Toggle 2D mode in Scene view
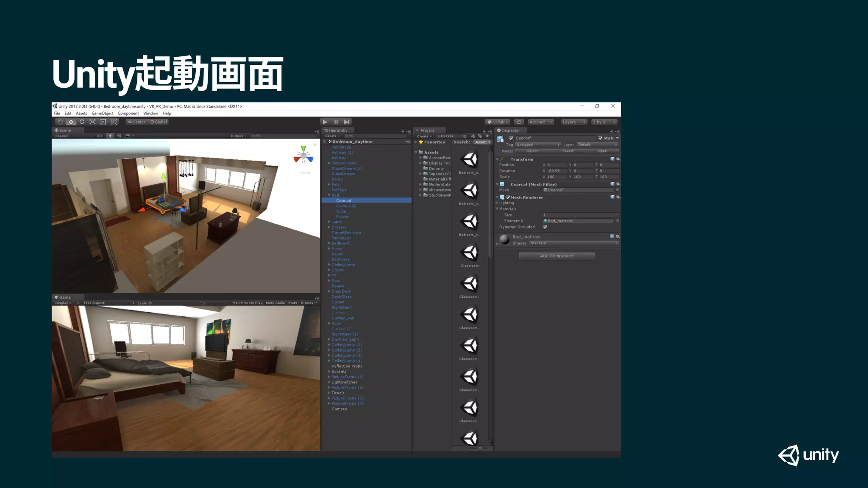Viewport: 868px width, 488px height. coord(100,136)
